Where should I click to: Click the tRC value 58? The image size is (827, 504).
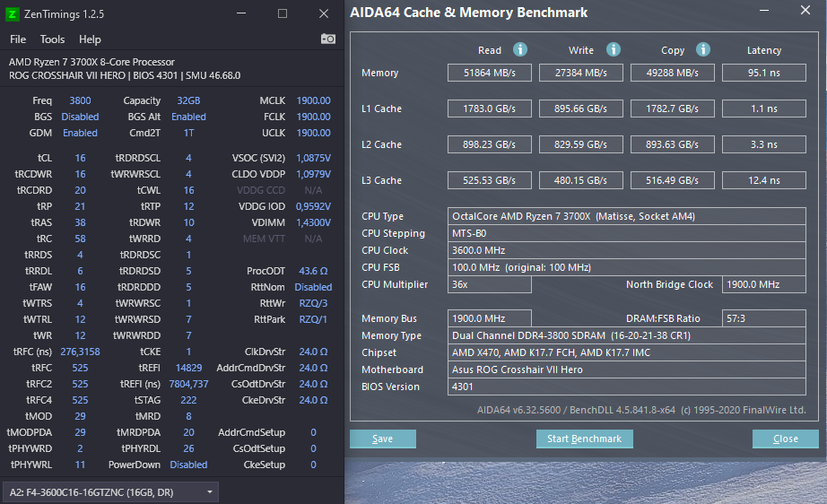coord(80,239)
